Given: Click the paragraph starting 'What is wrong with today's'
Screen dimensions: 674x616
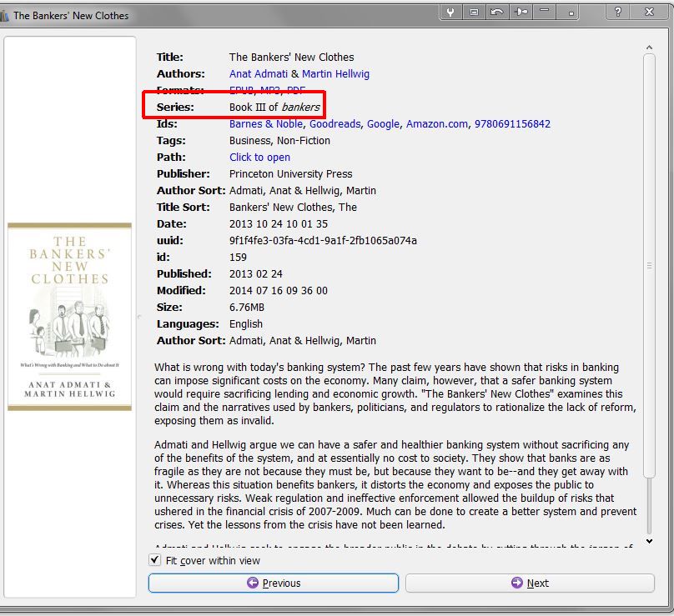Looking at the screenshot, I should (x=395, y=394).
